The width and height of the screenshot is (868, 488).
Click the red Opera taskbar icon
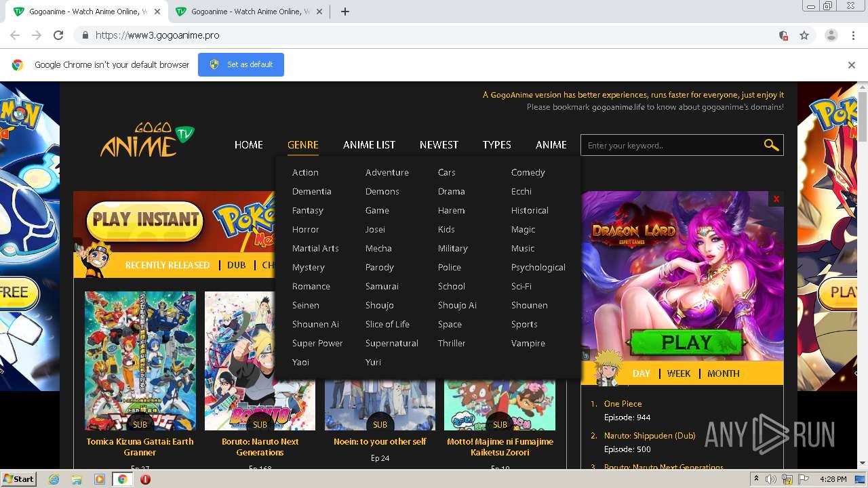[x=145, y=479]
